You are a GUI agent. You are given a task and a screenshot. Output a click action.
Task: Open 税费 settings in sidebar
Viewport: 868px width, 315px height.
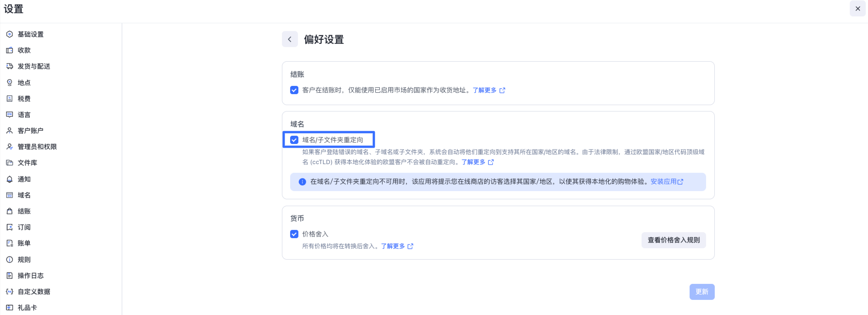click(24, 99)
